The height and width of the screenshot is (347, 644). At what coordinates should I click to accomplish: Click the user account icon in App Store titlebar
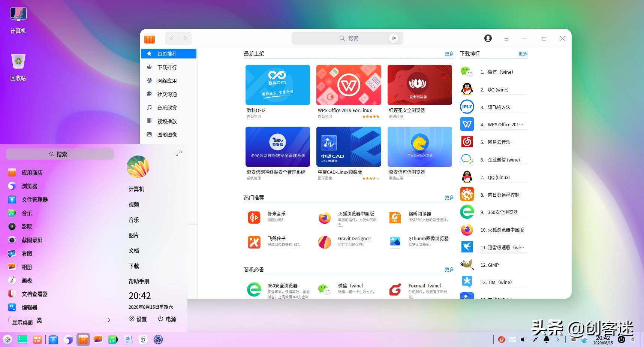[x=488, y=38]
